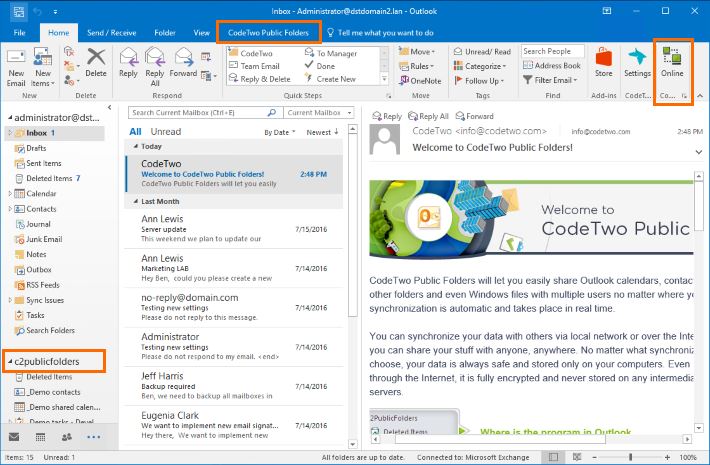The image size is (710, 465).
Task: Click the Reply icon in ribbon
Action: click(x=128, y=62)
